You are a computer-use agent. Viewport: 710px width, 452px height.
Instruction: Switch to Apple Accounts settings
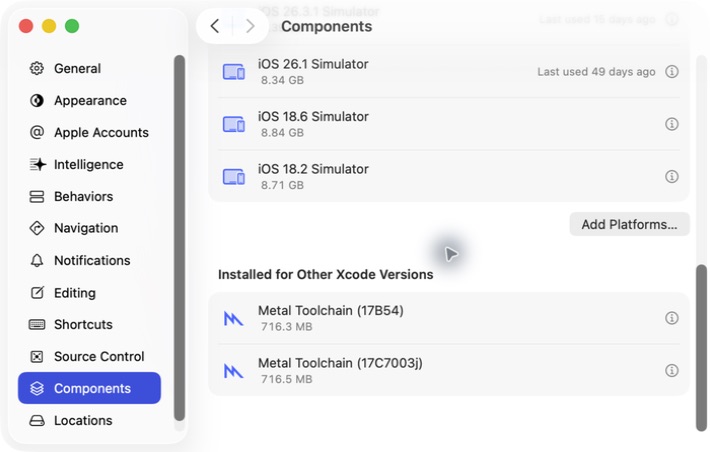click(x=89, y=132)
